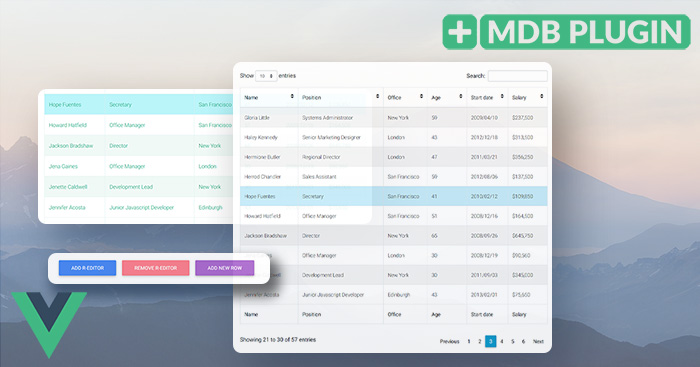Viewport: 700px width, 367px height.
Task: Click Development Lead in the green-text panel
Action: coord(131,187)
